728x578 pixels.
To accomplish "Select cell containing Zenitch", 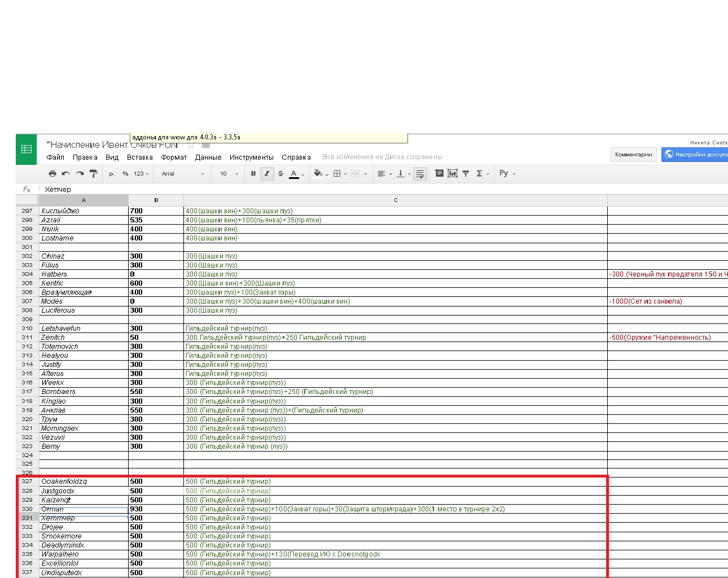I will (x=84, y=338).
